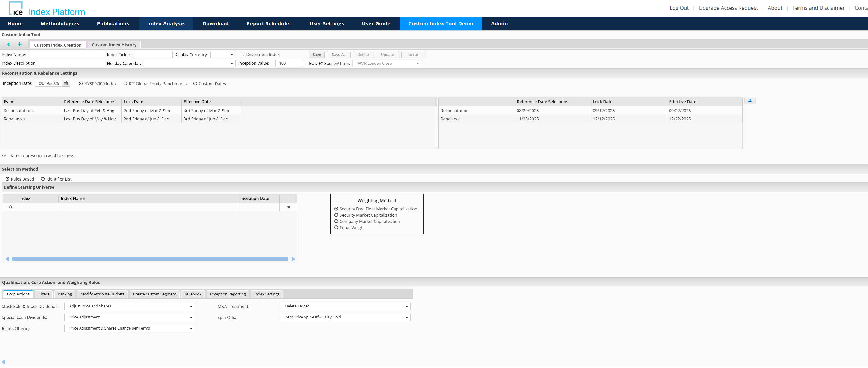This screenshot has width=868, height=368.
Task: Open the Spin Offs treatment dropdown
Action: click(406, 317)
